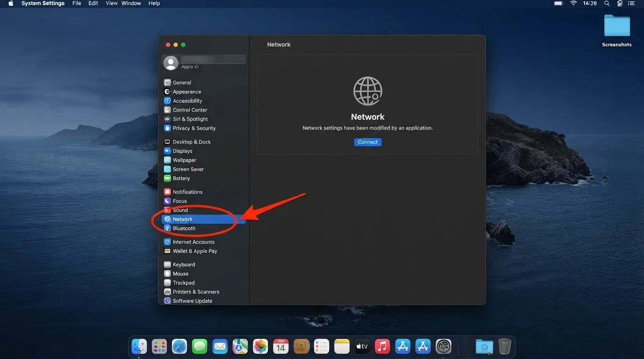This screenshot has width=644, height=359.
Task: Open Finder from the Dock
Action: pyautogui.click(x=139, y=346)
